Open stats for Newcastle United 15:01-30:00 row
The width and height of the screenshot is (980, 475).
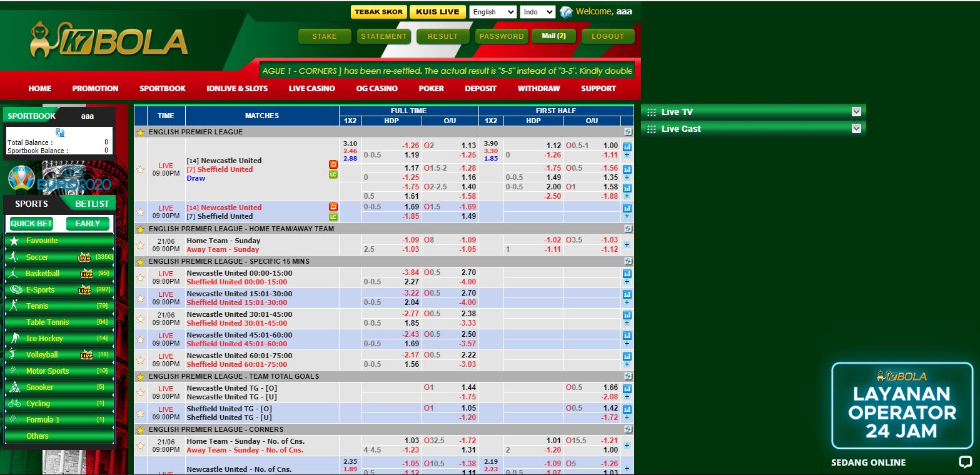tap(627, 294)
